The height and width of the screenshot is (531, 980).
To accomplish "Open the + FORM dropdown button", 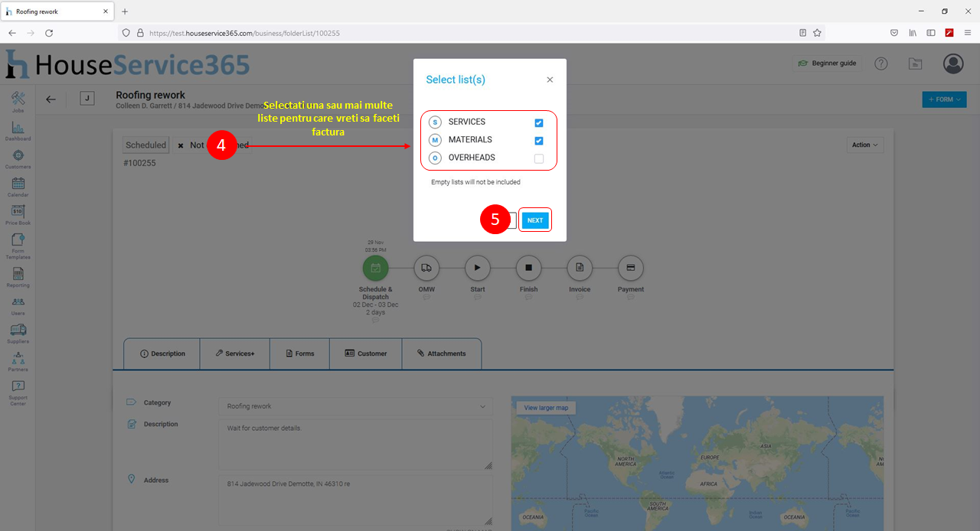I will click(x=944, y=99).
